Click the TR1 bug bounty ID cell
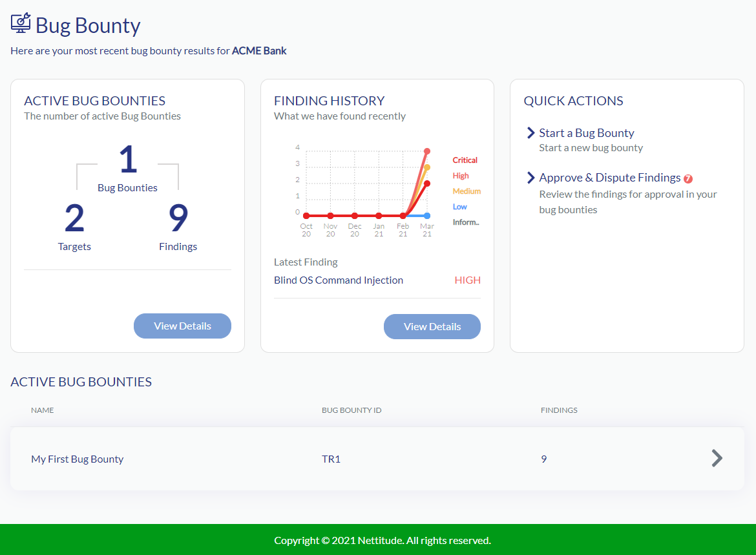Image resolution: width=756 pixels, height=555 pixels. click(331, 459)
